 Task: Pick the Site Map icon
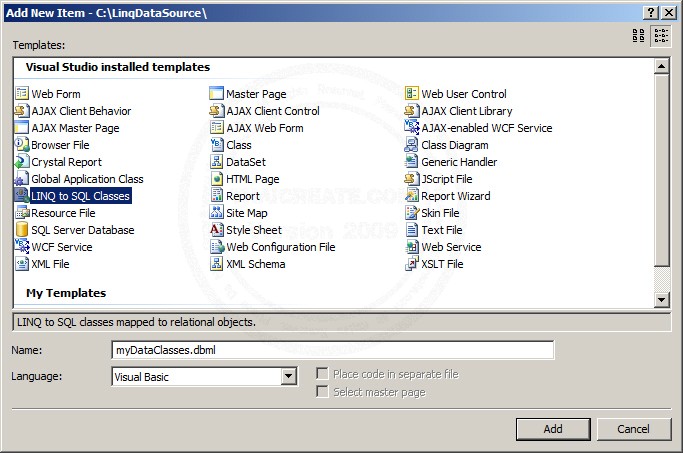pos(216,213)
